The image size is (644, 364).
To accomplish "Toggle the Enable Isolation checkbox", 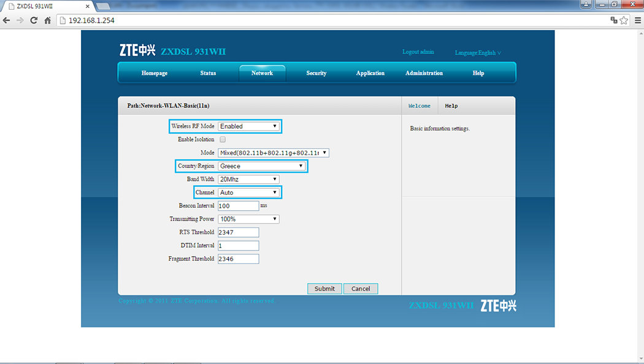I will 223,140.
